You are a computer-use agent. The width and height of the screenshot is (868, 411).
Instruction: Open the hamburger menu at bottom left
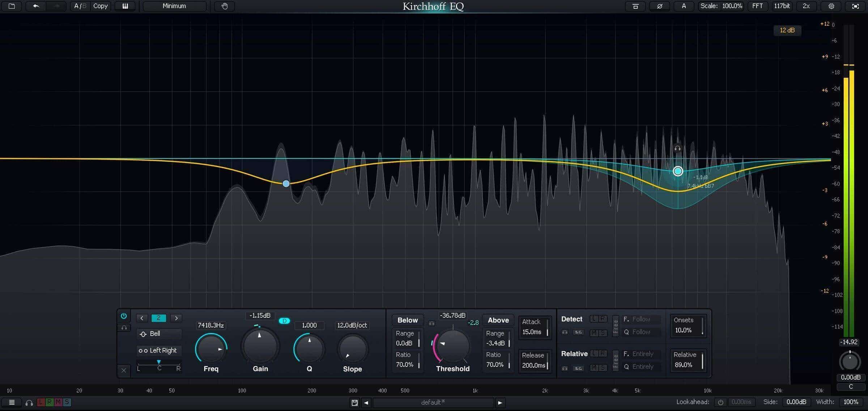[x=12, y=402]
